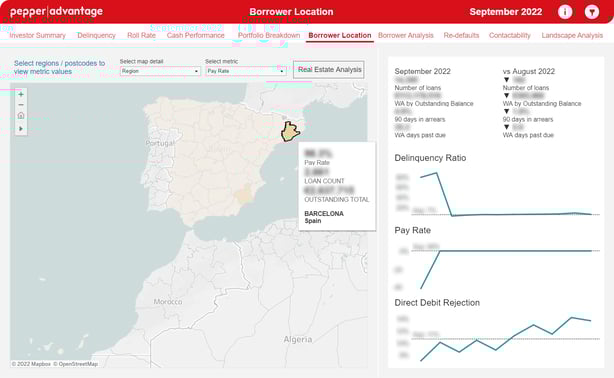Go to Roll Rate tab
The image size is (614, 378).
141,35
